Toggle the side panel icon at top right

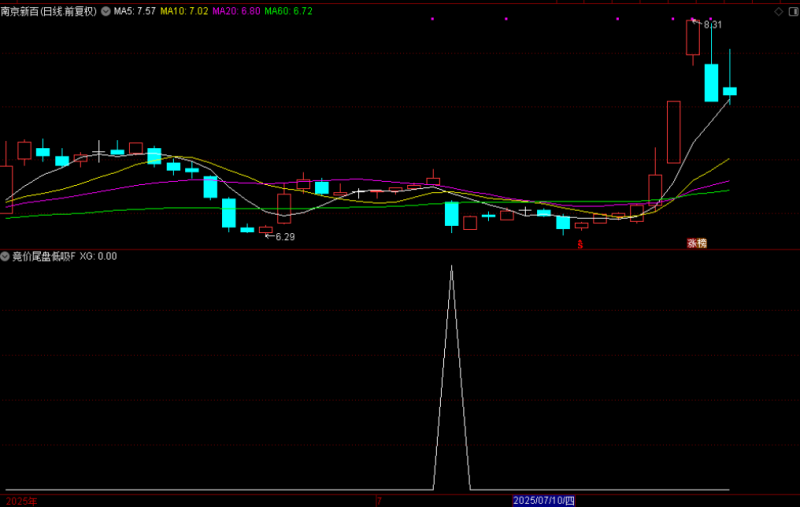click(792, 11)
